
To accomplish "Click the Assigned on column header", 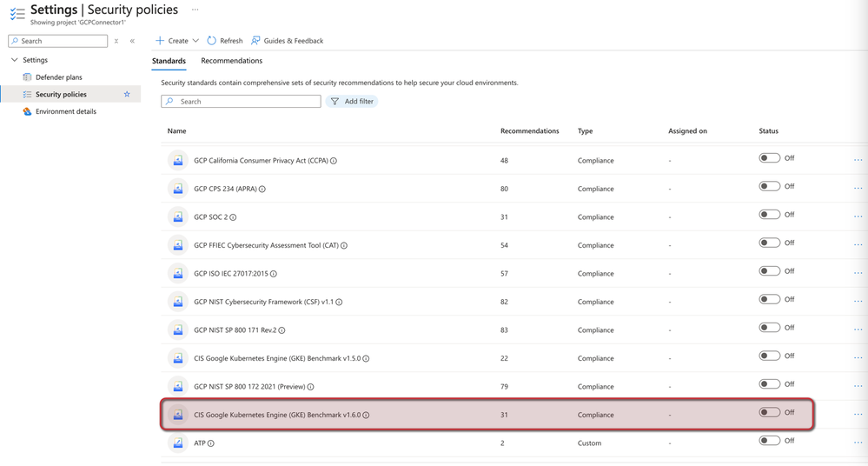I will [x=687, y=131].
